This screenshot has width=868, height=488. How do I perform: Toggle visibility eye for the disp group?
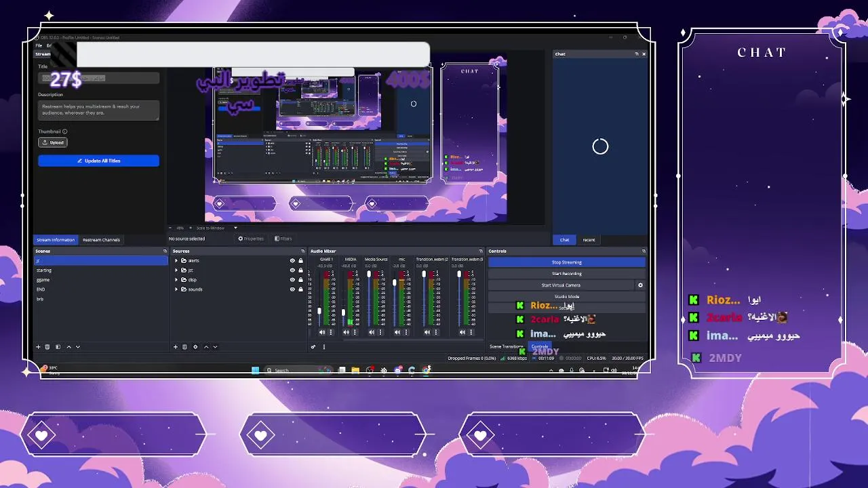pyautogui.click(x=292, y=280)
